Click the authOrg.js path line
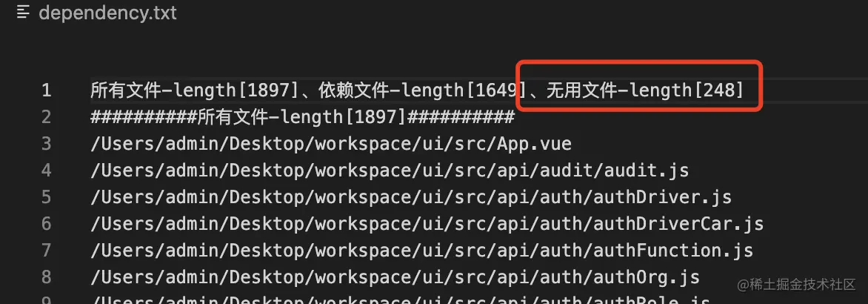 tap(395, 277)
